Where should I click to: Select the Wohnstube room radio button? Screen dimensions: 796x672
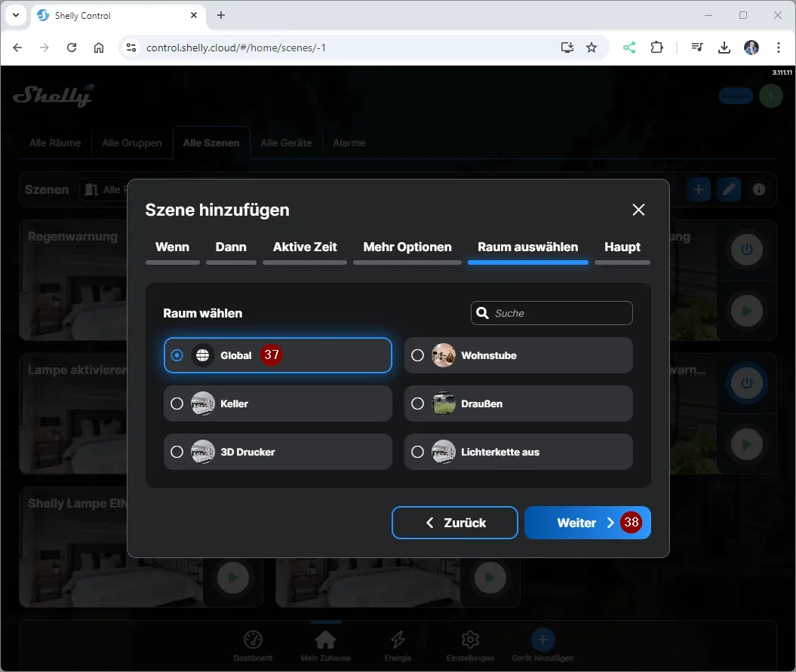417,355
